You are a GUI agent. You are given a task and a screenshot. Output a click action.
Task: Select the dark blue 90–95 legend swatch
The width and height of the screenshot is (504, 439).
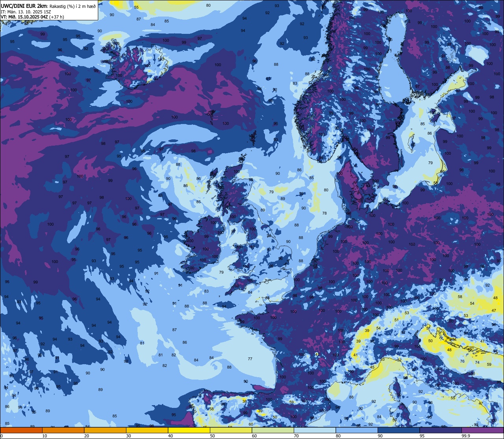click(398, 430)
